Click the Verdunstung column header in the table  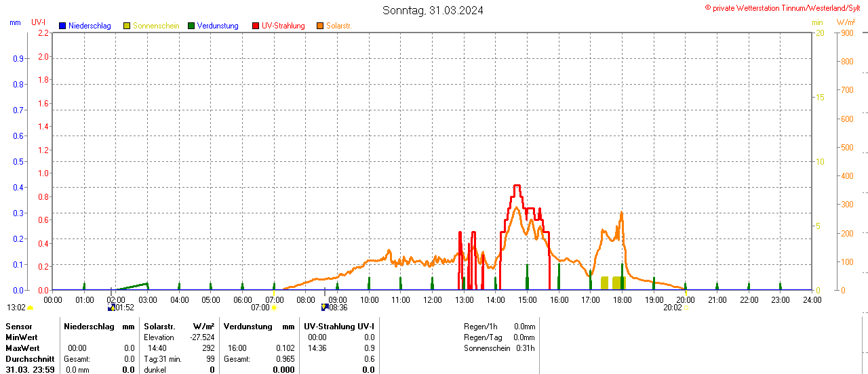pyautogui.click(x=248, y=327)
